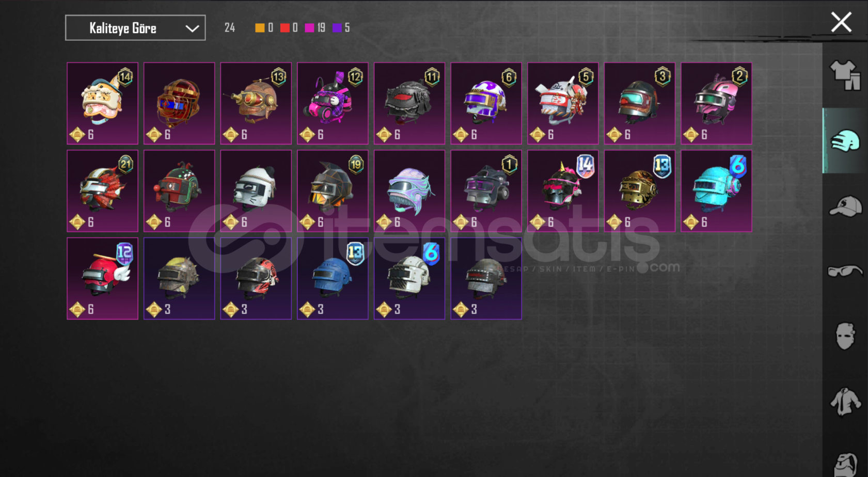Click the purple quality filter showing 5
This screenshot has height=477, width=868.
point(341,28)
